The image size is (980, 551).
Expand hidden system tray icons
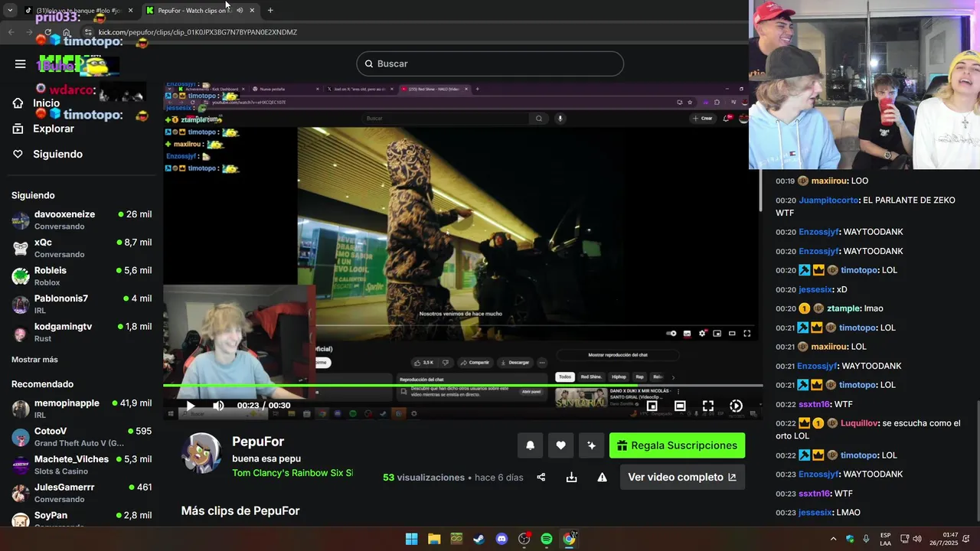coord(833,539)
